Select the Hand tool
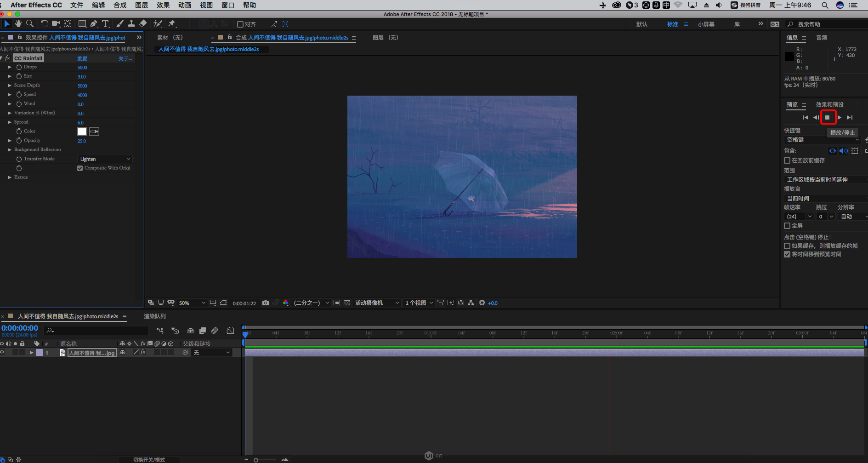Image resolution: width=868 pixels, height=463 pixels. click(x=18, y=23)
